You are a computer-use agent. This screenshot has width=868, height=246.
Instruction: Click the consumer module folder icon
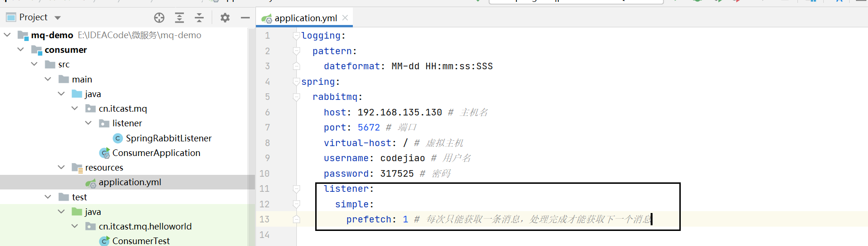[37, 50]
